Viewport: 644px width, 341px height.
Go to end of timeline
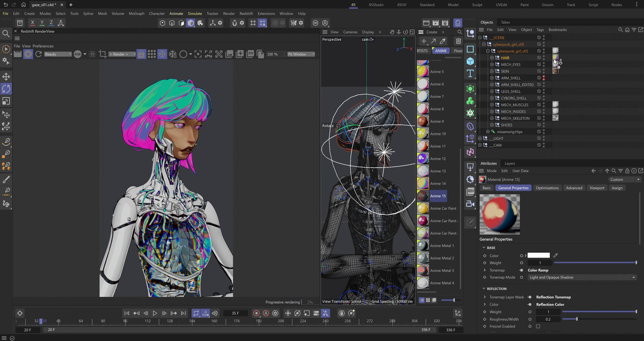(x=183, y=313)
